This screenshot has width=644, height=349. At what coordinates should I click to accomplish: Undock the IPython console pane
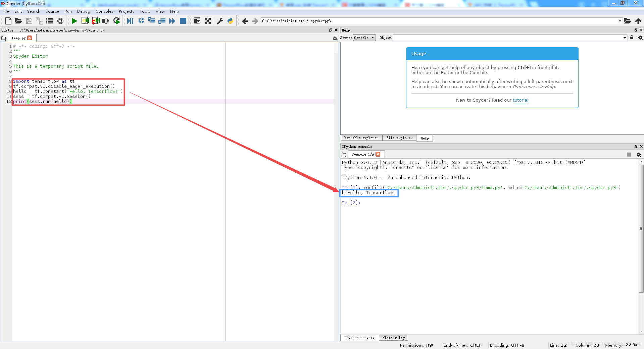636,147
